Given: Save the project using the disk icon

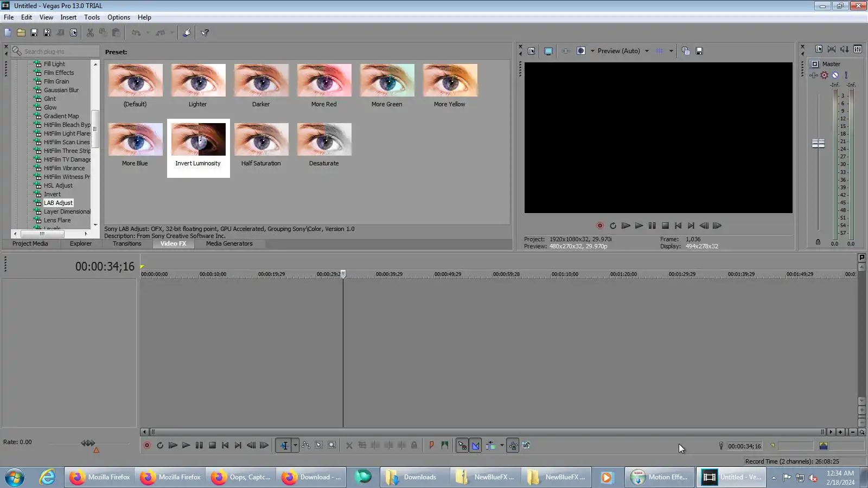Looking at the screenshot, I should point(34,33).
